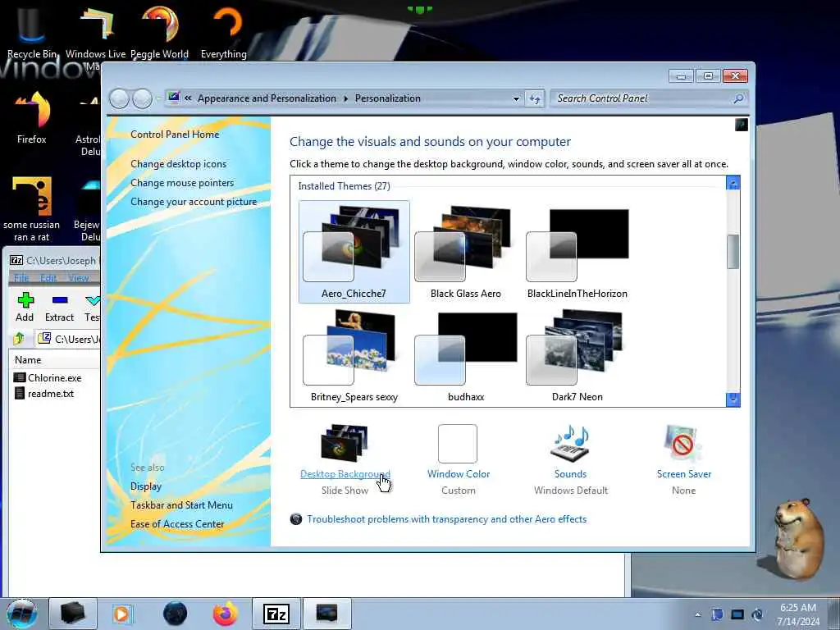
Task: Switch to Personalization window in taskbar
Action: click(x=327, y=614)
